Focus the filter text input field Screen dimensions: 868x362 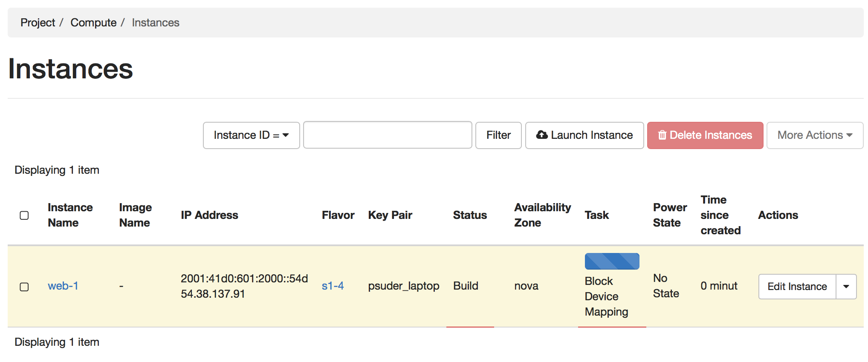[388, 135]
